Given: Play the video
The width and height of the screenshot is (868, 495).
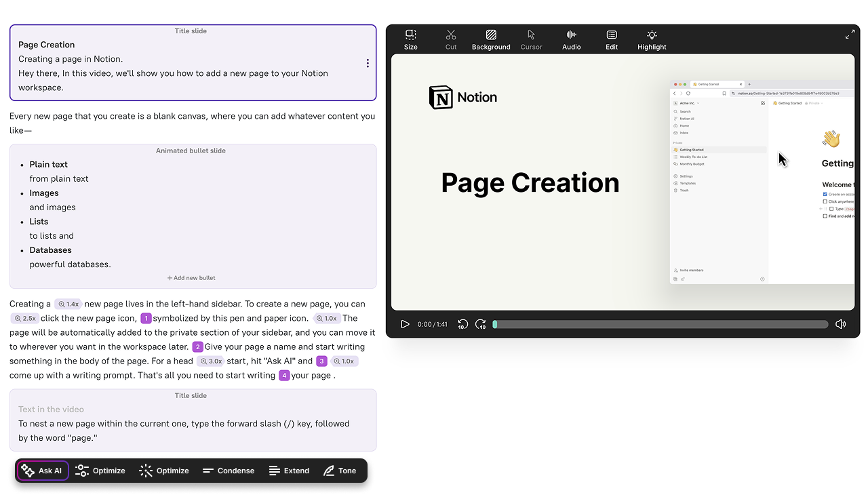Looking at the screenshot, I should (x=405, y=324).
